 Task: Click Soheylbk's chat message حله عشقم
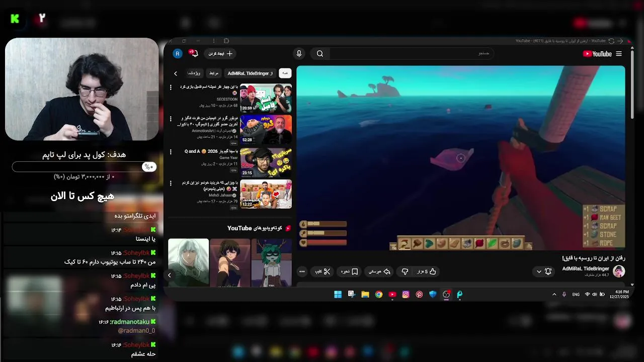tap(143, 354)
